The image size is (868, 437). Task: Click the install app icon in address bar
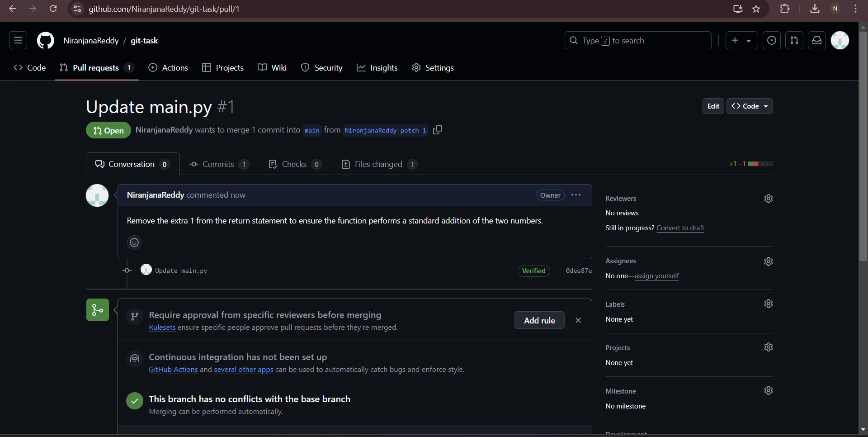(x=738, y=9)
